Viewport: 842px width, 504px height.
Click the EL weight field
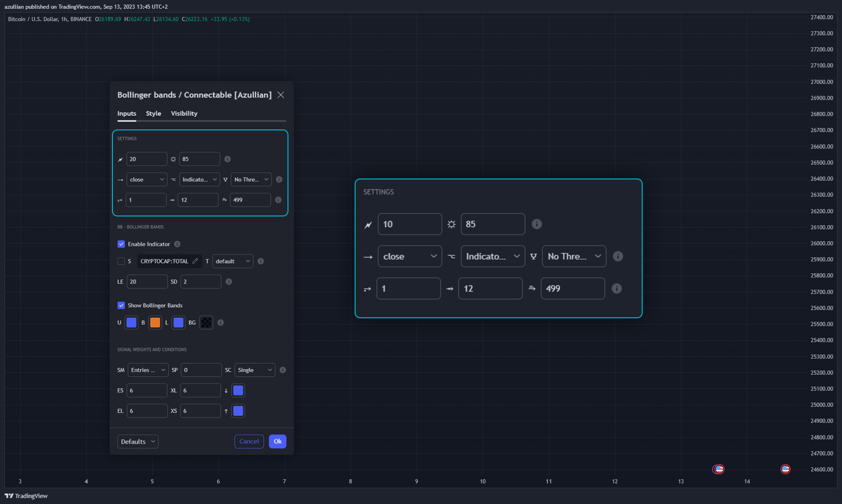[147, 411]
